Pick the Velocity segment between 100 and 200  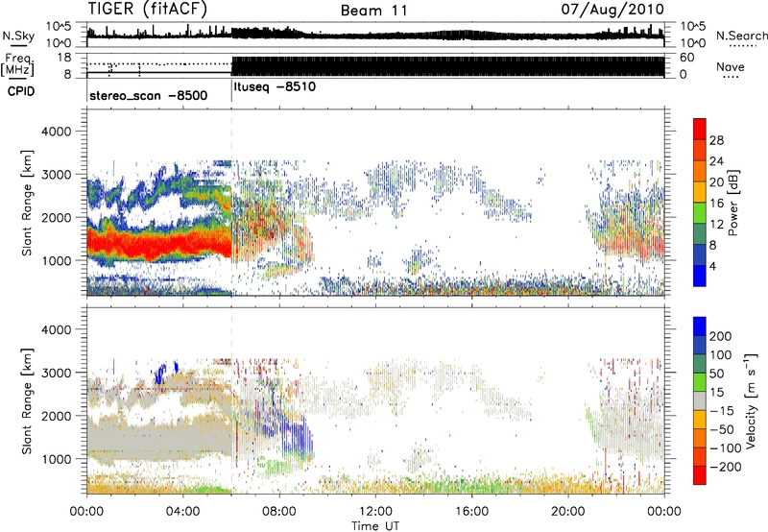pos(700,346)
